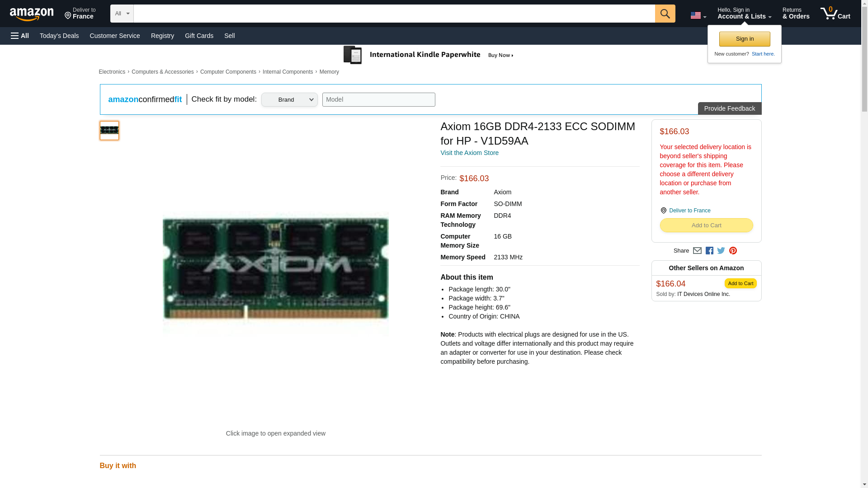Click the search magnifier button

(x=665, y=14)
